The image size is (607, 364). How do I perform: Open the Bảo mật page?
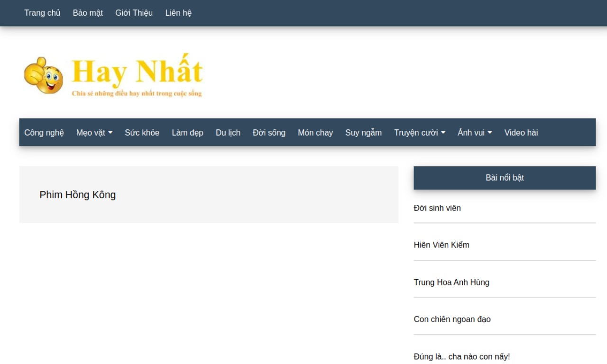coord(88,13)
